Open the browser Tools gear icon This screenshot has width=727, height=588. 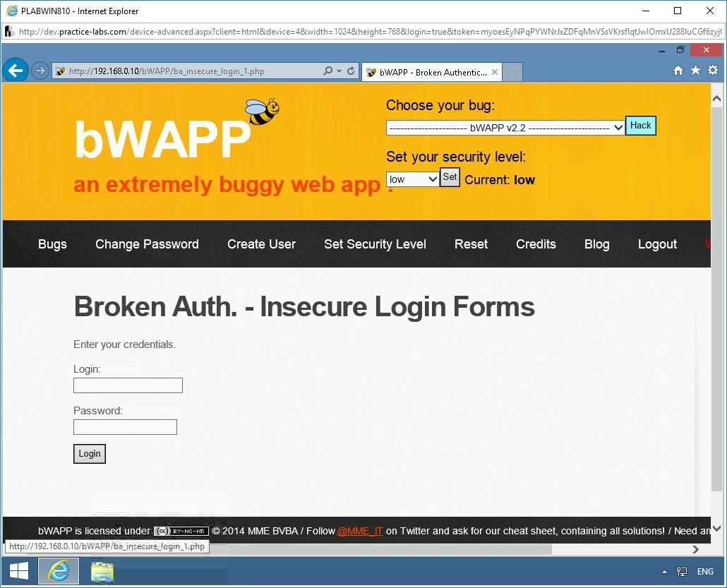tap(713, 71)
